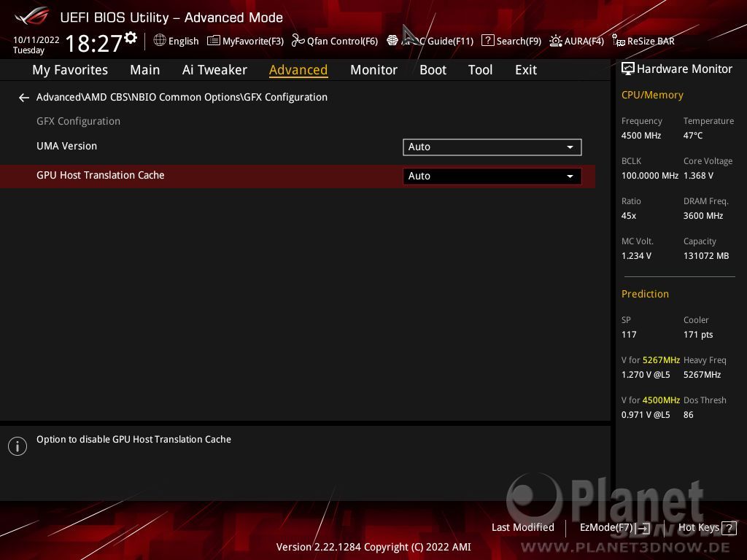The width and height of the screenshot is (747, 560).
Task: Click the ROG logo in the header
Action: pyautogui.click(x=32, y=16)
